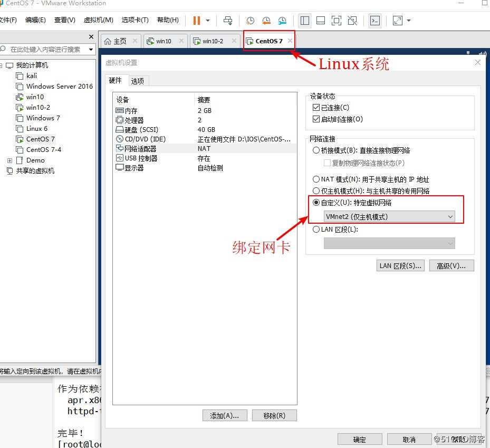Select the 内存 device row

(205, 111)
